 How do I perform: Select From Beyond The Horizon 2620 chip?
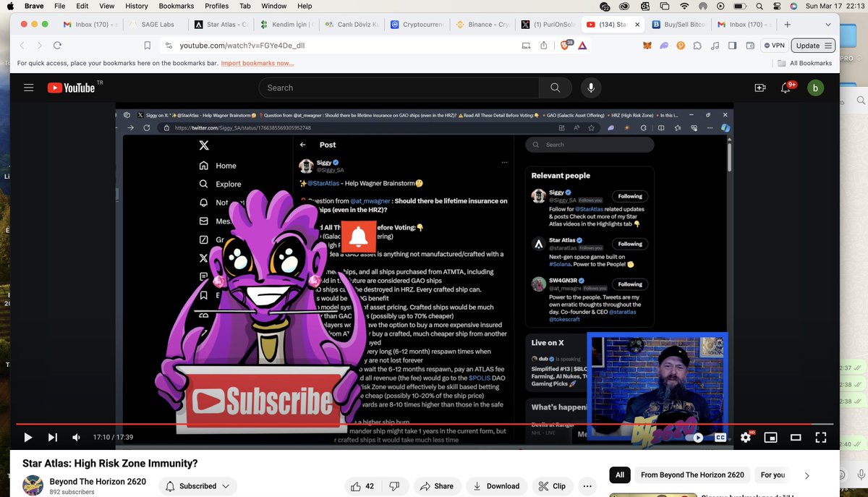click(692, 475)
